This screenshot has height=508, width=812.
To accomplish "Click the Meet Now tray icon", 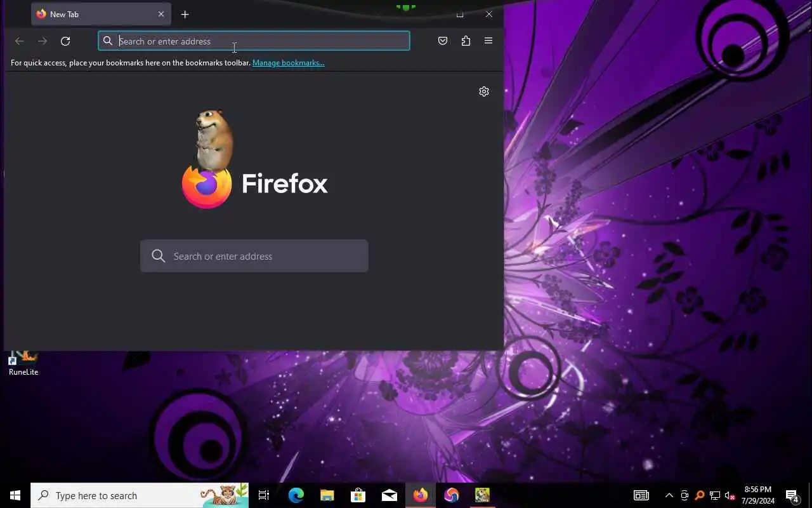I will (684, 495).
